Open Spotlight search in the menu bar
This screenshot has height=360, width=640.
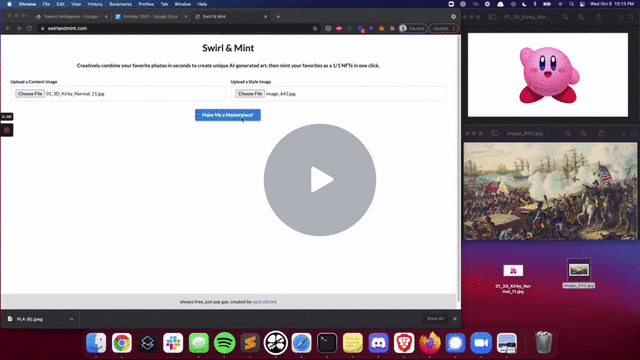coord(571,4)
